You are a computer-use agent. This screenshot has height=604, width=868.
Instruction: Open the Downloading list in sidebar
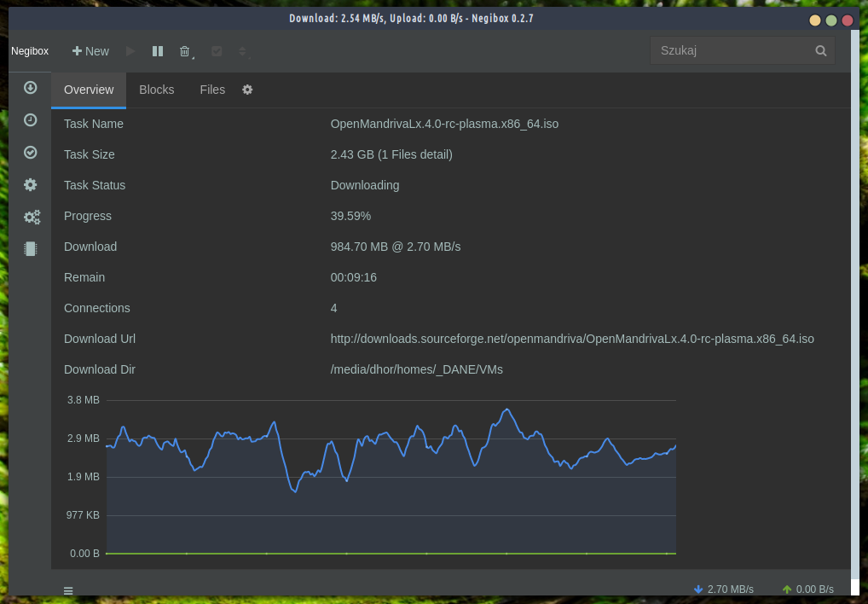[x=31, y=88]
